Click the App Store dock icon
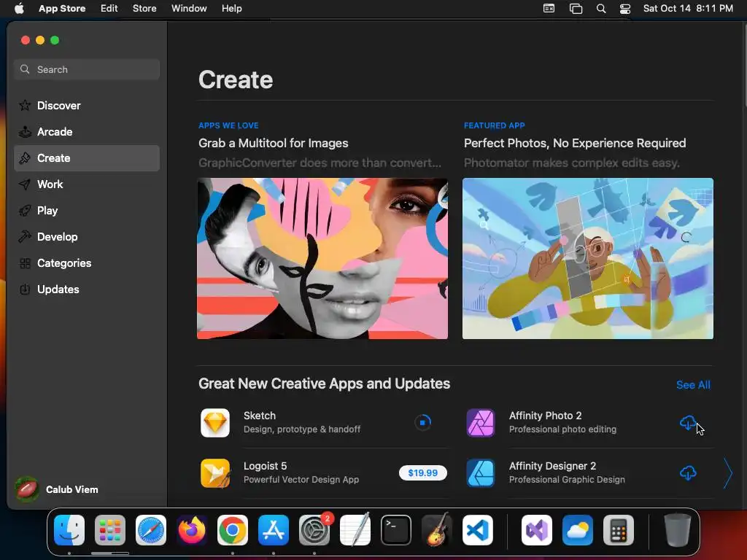 (274, 530)
